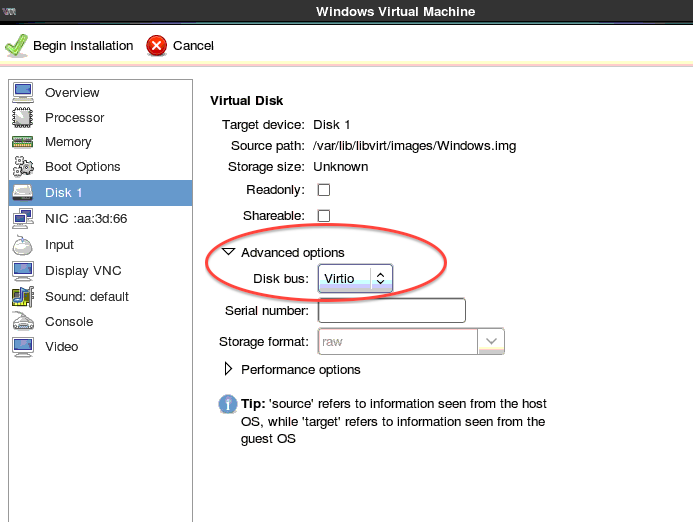Collapse the Advanced options section

tap(229, 253)
